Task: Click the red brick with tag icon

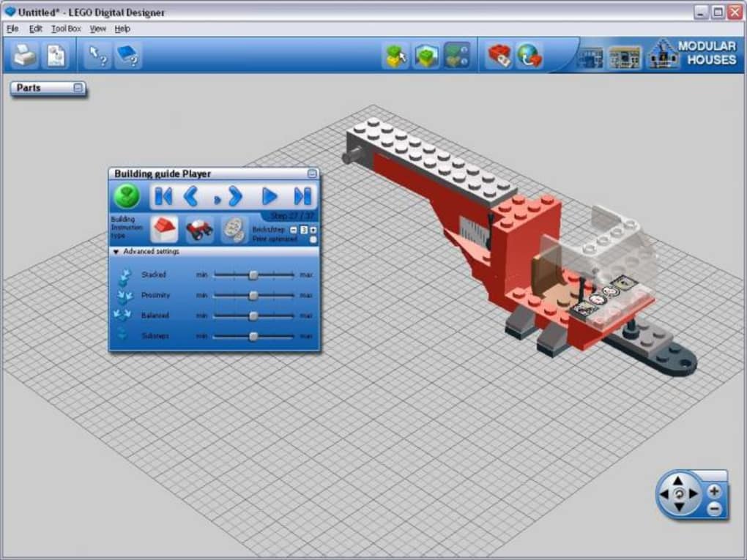Action: (499, 56)
